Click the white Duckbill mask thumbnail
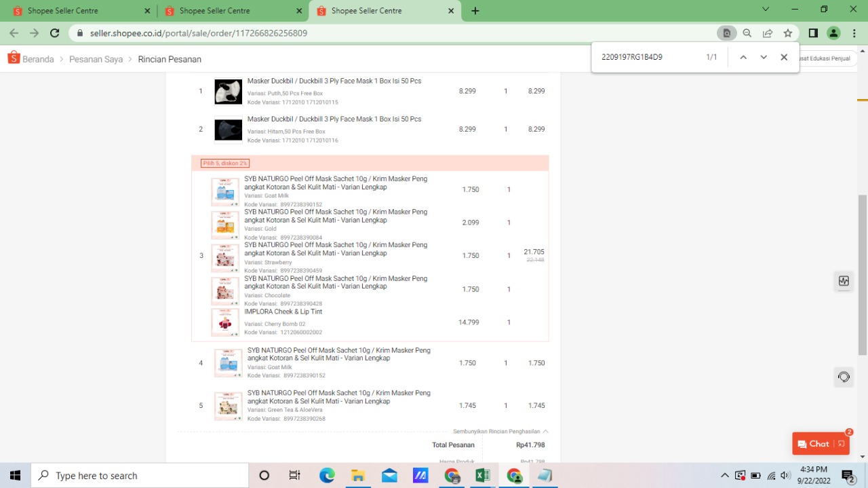The width and height of the screenshot is (868, 488). [228, 92]
